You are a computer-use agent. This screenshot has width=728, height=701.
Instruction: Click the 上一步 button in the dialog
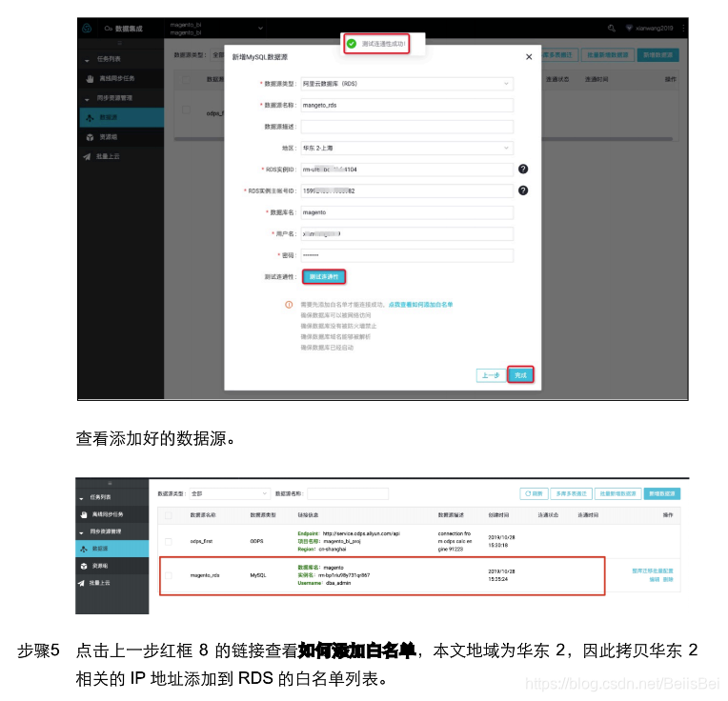(x=491, y=375)
